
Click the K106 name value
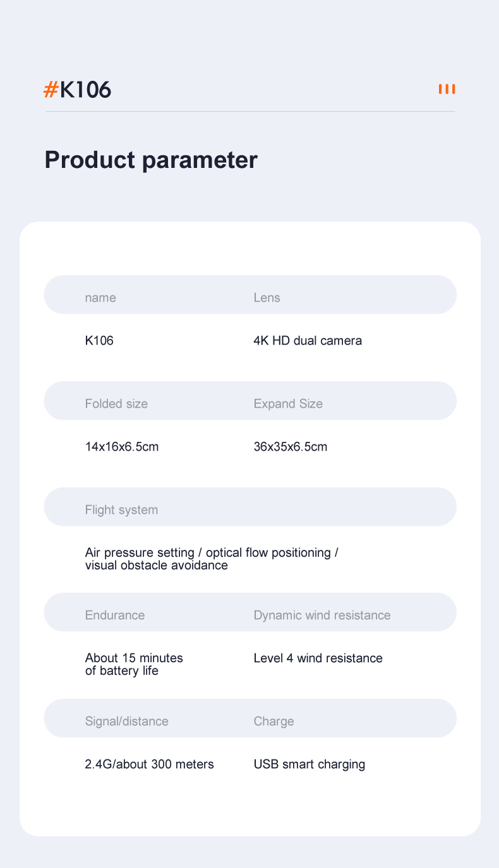[99, 340]
